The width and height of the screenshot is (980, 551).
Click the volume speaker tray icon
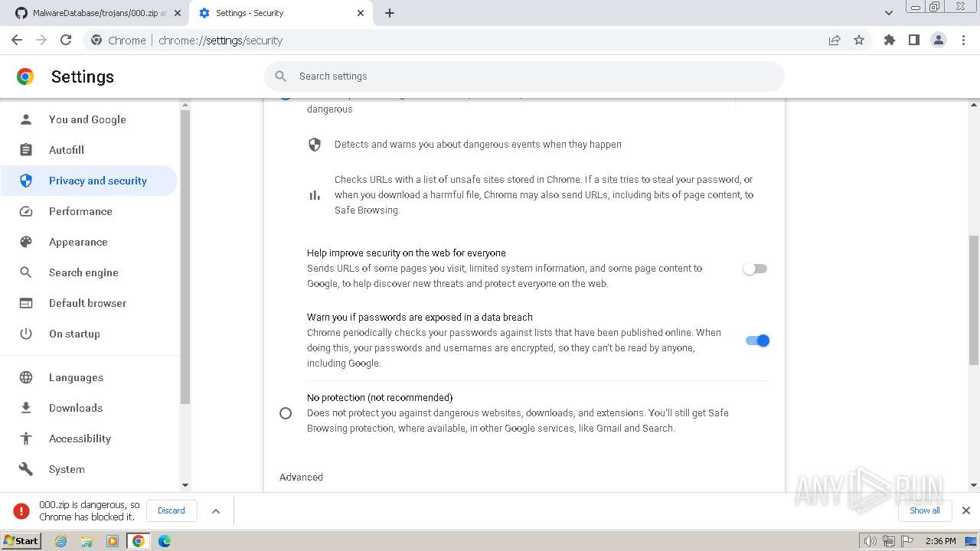(x=871, y=541)
